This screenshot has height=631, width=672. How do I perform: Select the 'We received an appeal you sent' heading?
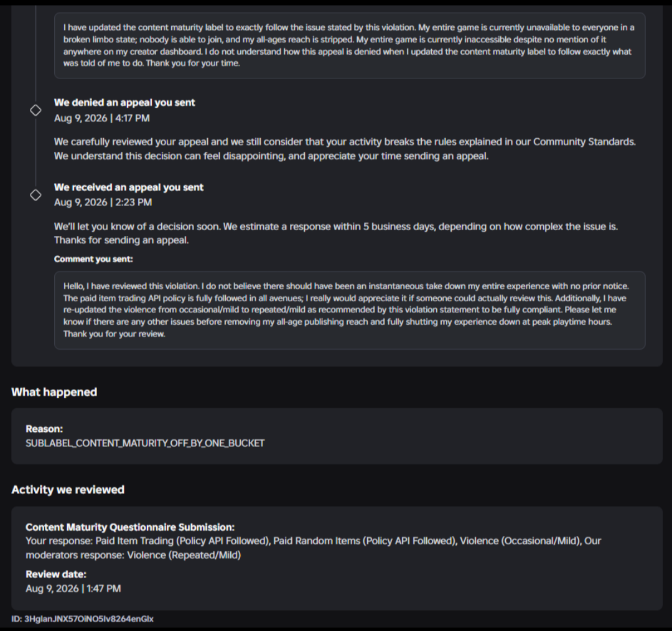tap(129, 187)
